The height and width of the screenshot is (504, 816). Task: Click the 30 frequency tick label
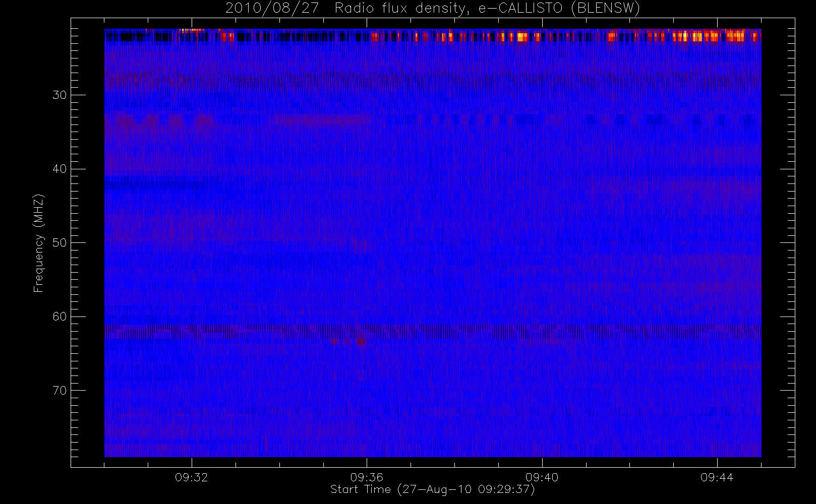[60, 95]
